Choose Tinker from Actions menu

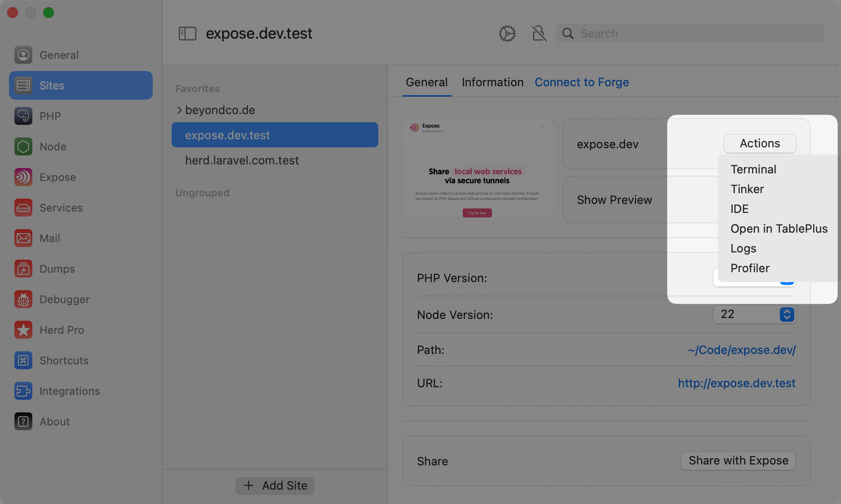pyautogui.click(x=747, y=189)
